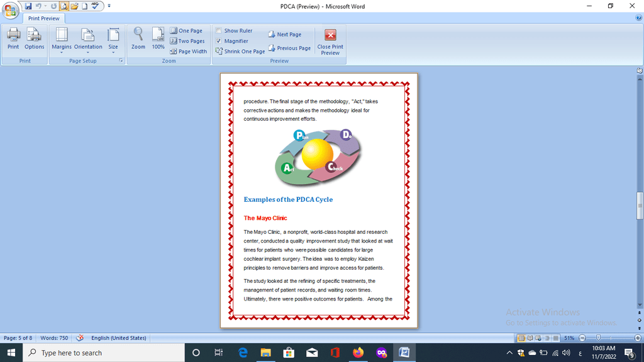
Task: Toggle Print Preview icon in Quick Access
Action: [x=64, y=6]
